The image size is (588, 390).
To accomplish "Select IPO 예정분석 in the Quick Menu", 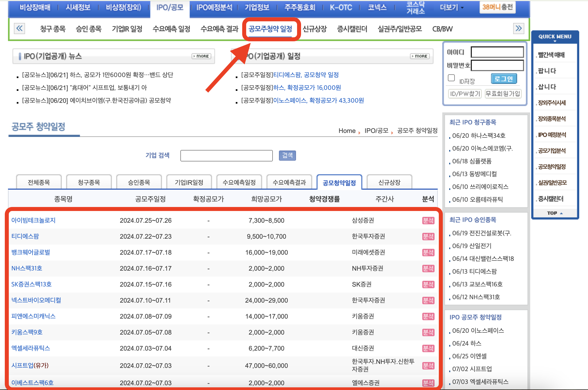I will coord(552,135).
